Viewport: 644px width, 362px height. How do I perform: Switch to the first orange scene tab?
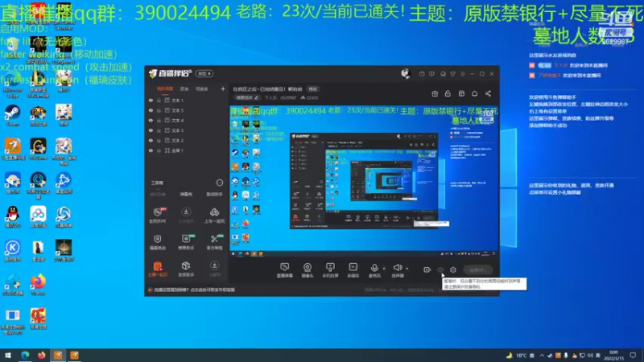165,88
